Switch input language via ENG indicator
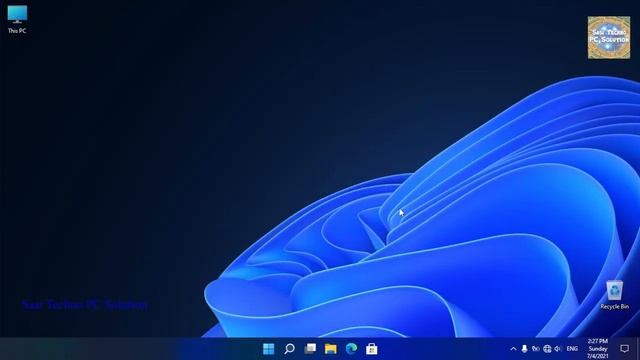Image resolution: width=640 pixels, height=360 pixels. pos(572,349)
